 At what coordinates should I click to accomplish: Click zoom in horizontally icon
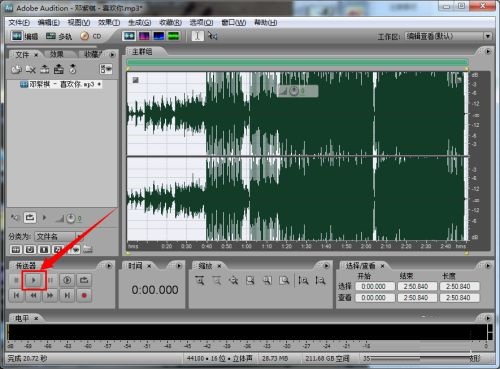pyautogui.click(x=200, y=281)
